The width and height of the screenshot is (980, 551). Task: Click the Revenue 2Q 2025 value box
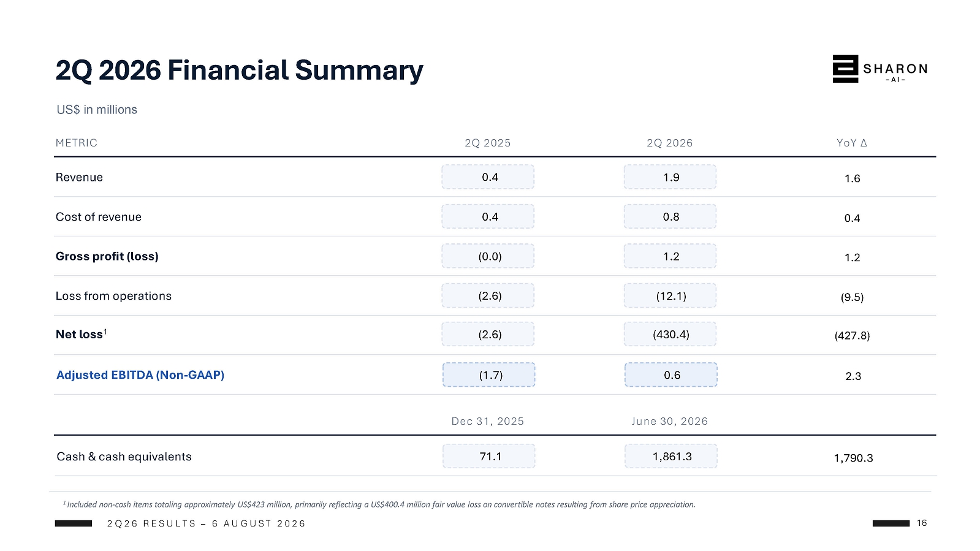point(488,177)
